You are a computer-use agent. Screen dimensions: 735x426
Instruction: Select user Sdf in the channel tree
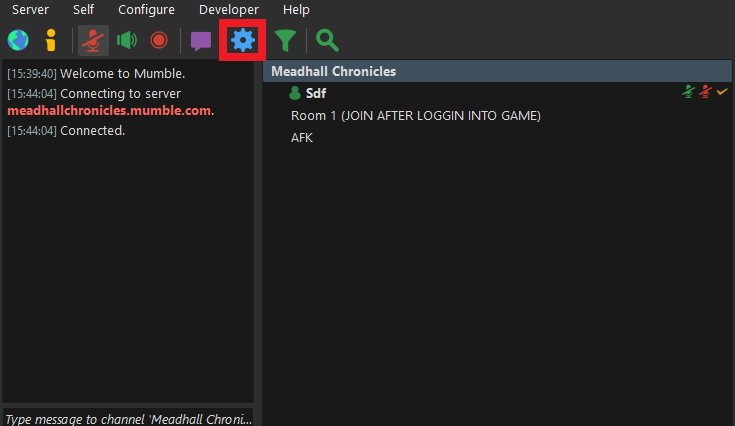point(315,93)
